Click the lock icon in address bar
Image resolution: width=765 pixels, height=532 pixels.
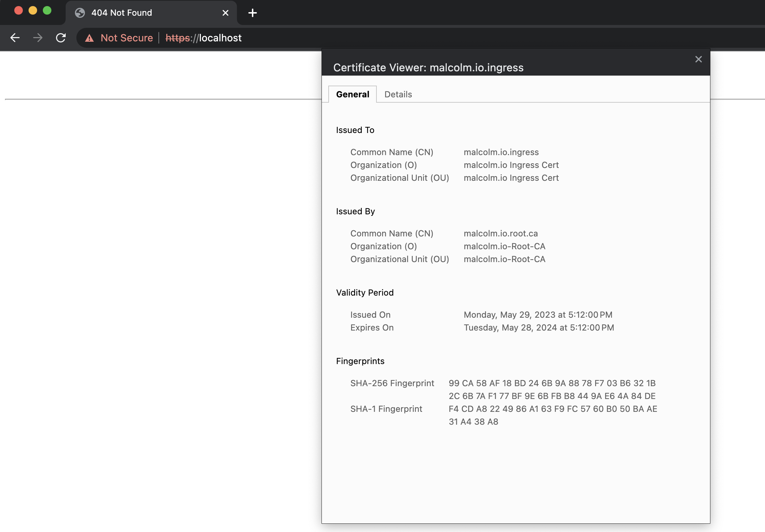(x=88, y=38)
